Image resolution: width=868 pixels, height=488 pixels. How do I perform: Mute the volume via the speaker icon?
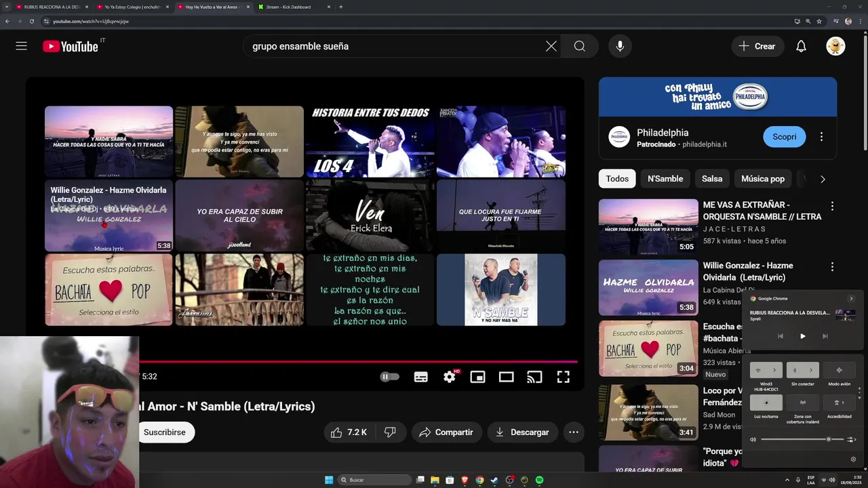[x=753, y=439]
